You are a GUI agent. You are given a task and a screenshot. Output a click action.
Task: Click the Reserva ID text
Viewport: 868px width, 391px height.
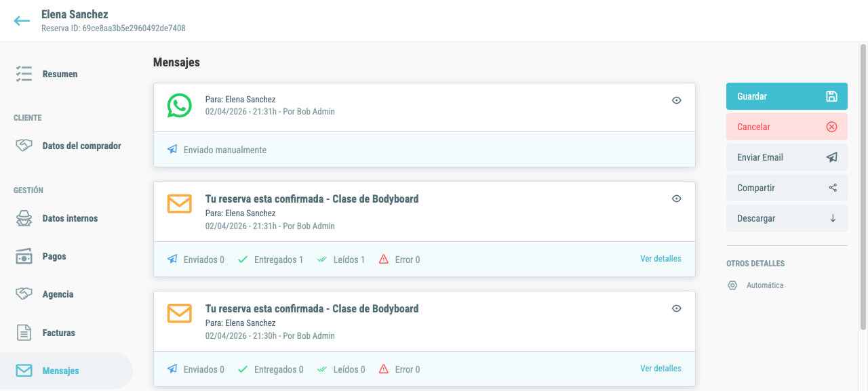tap(113, 28)
